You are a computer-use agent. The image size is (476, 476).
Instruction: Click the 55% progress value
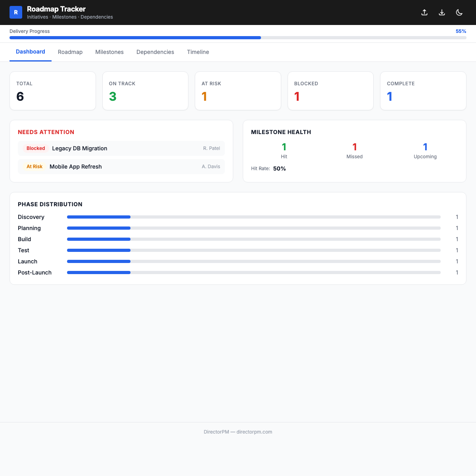[461, 31]
